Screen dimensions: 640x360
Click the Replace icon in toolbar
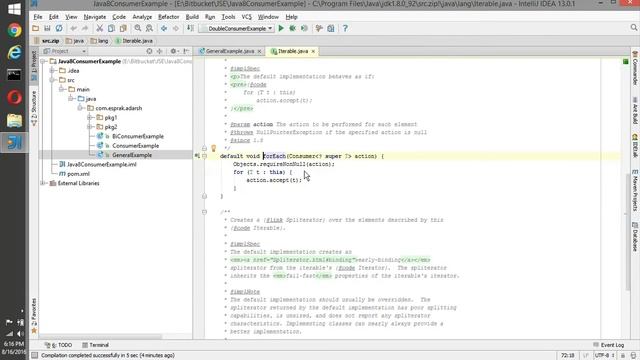[x=149, y=29]
